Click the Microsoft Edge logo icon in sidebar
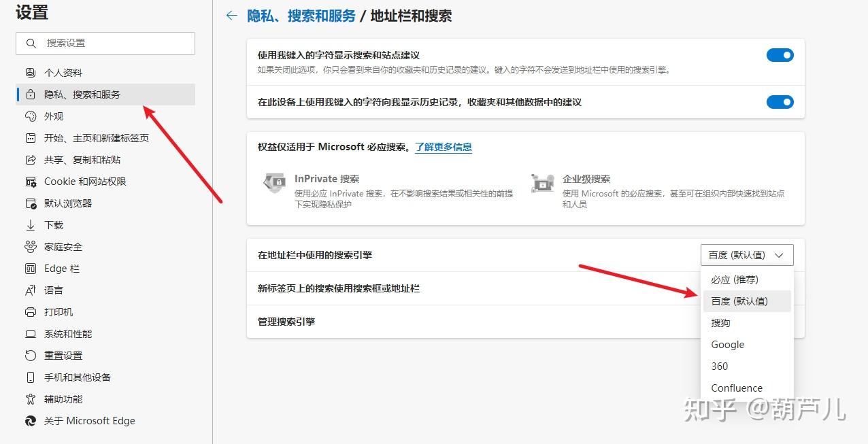This screenshot has height=444, width=868. click(30, 421)
